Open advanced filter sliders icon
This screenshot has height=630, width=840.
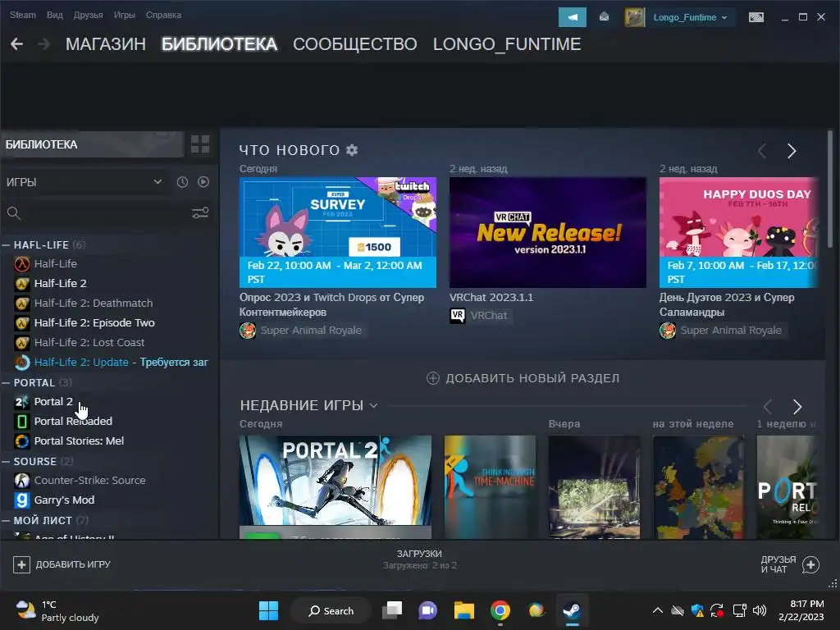click(200, 213)
